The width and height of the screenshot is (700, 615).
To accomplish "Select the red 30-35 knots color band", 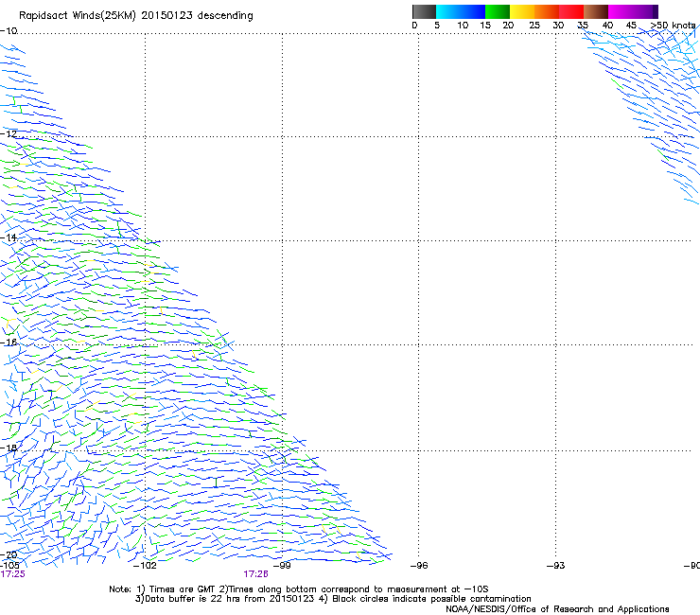I will pos(571,11).
